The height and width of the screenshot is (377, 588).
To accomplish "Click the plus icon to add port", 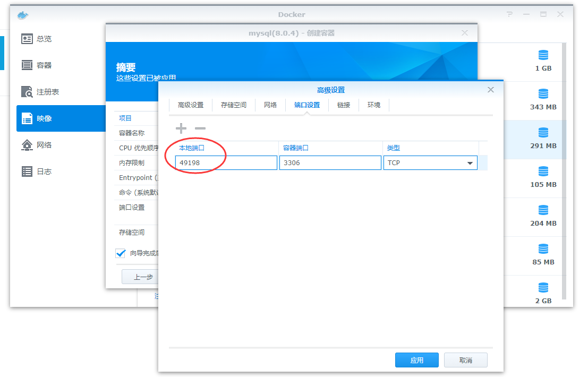I will pyautogui.click(x=181, y=128).
